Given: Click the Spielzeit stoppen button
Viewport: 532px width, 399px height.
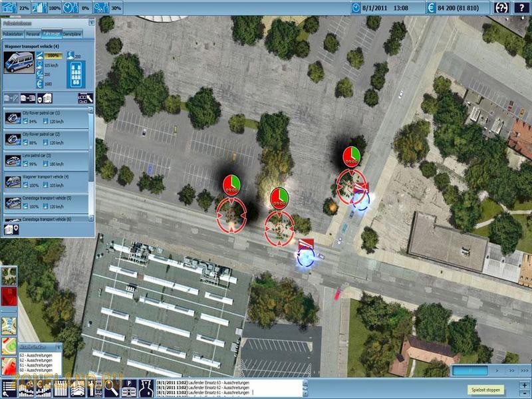Looking at the screenshot, I should (x=486, y=390).
